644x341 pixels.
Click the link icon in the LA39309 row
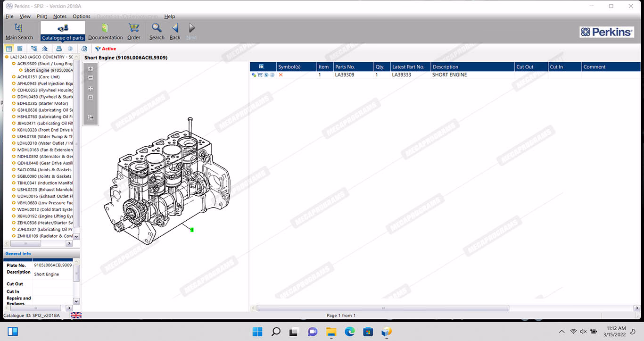click(x=254, y=75)
